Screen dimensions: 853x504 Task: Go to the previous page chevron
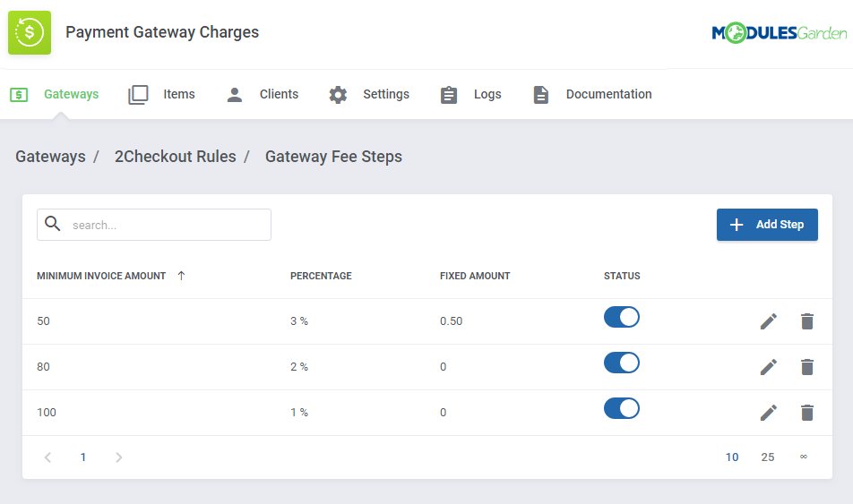[x=47, y=457]
